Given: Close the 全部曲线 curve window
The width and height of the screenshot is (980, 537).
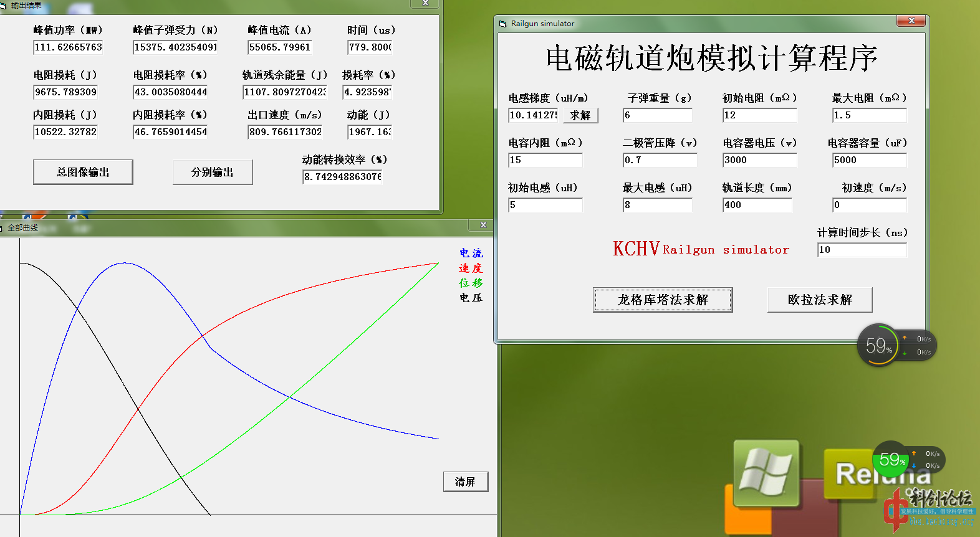Looking at the screenshot, I should pyautogui.click(x=483, y=225).
